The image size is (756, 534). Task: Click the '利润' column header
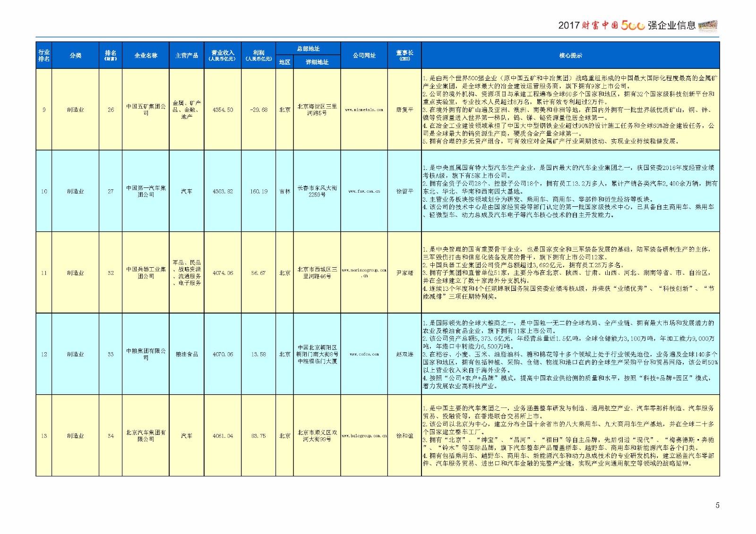tap(258, 55)
